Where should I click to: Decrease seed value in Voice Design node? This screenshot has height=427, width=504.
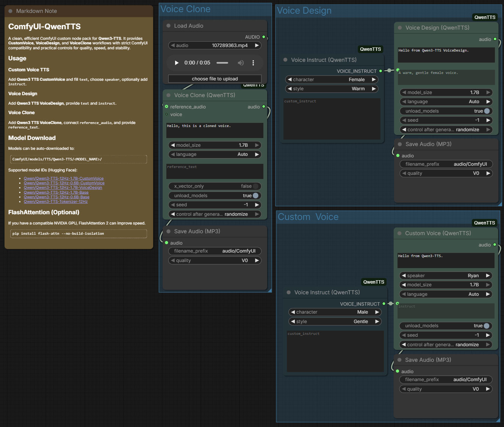pyautogui.click(x=404, y=120)
